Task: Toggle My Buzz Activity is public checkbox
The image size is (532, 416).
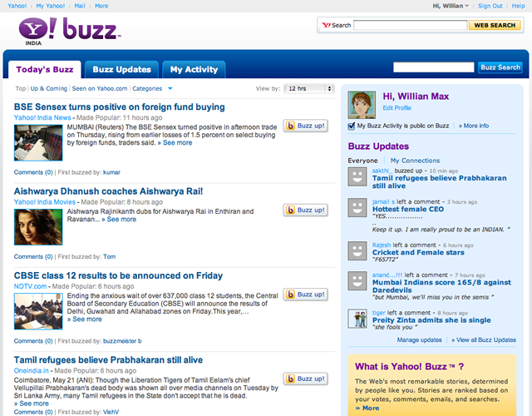Action: coord(352,126)
